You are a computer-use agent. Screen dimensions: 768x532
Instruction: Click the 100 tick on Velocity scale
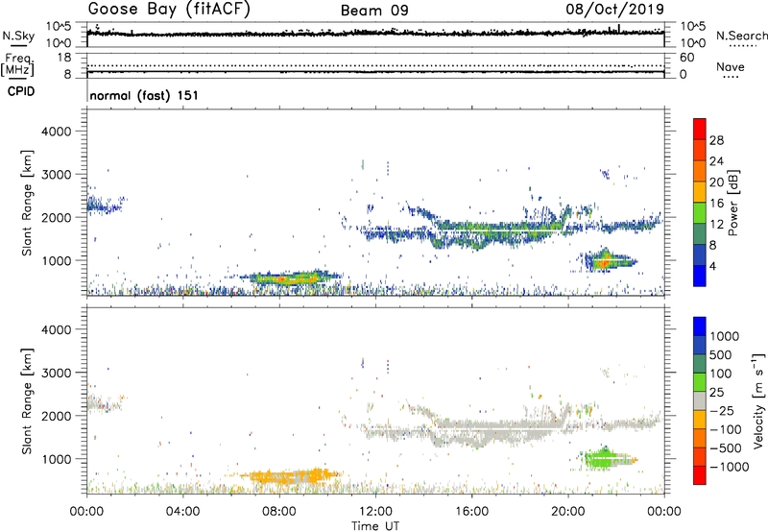point(721,374)
